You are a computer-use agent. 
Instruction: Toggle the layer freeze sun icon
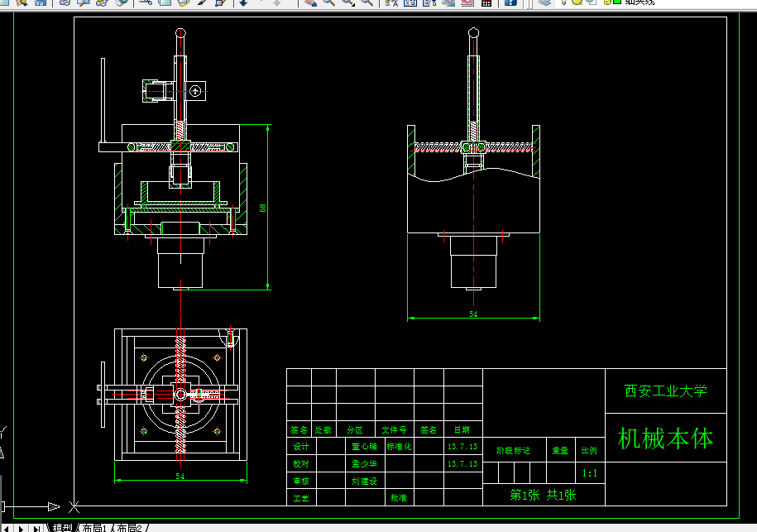tap(577, 2)
